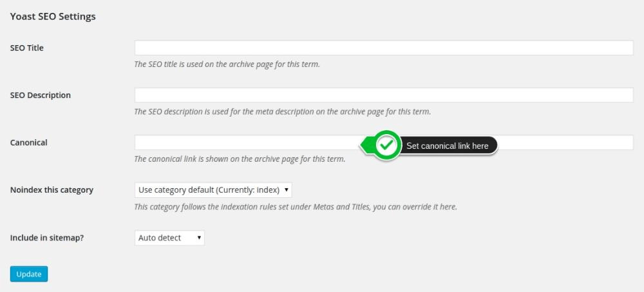Viewport: 644px width, 292px height.
Task: Click the arrow on the category default select
Action: pos(286,190)
